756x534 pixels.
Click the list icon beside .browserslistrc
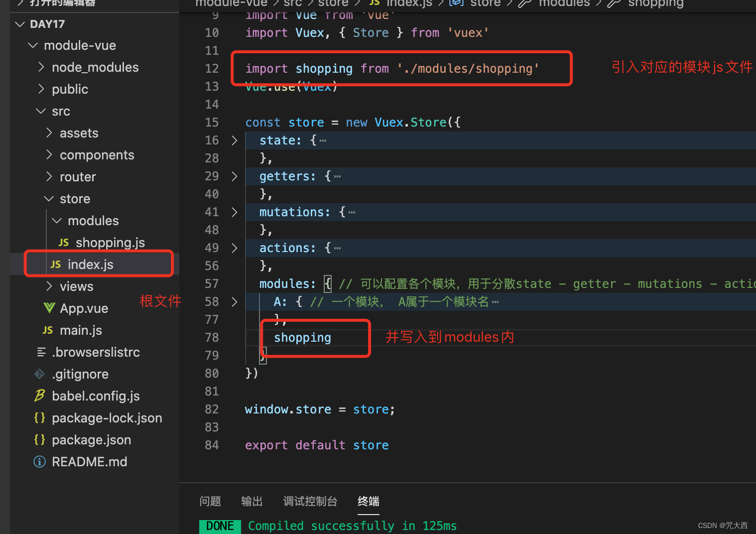tap(41, 352)
